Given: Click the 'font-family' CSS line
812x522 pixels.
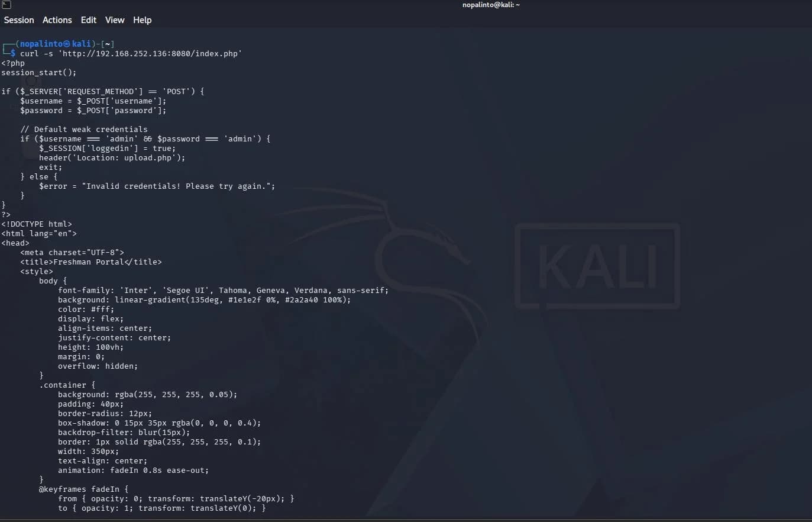Looking at the screenshot, I should pyautogui.click(x=224, y=290).
